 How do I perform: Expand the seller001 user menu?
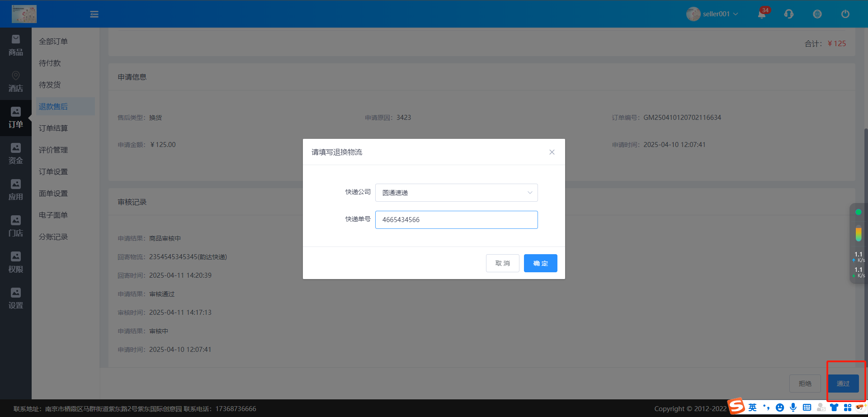(712, 14)
